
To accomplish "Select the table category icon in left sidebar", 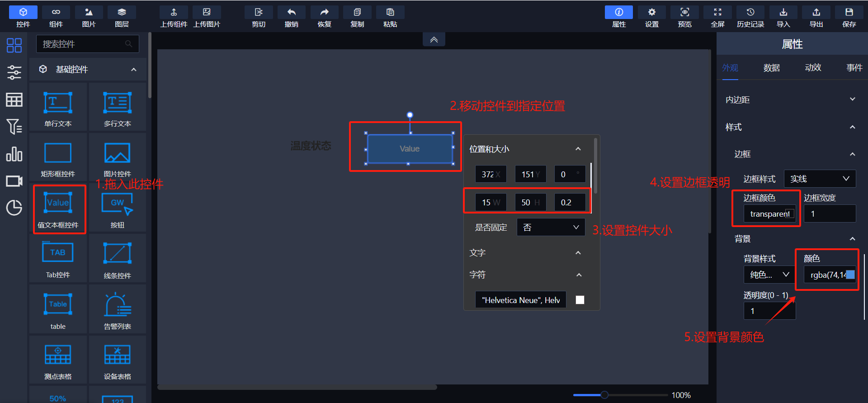I will (x=14, y=100).
